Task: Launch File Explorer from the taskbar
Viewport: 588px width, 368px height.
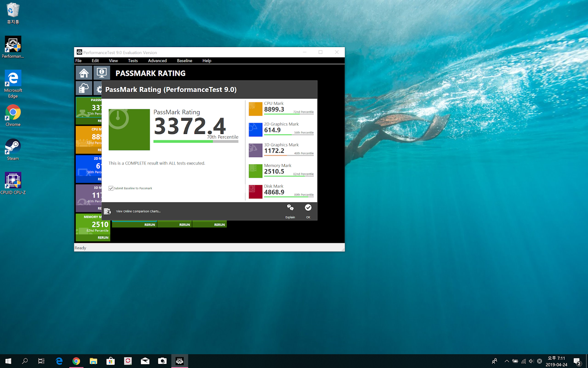Action: [x=93, y=361]
